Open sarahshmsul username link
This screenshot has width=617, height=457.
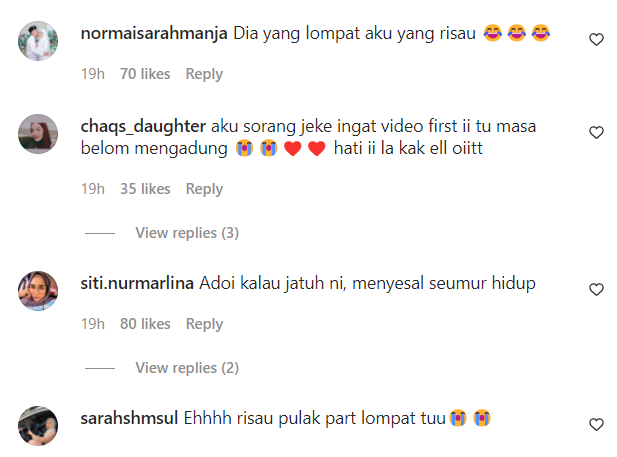[x=129, y=418]
